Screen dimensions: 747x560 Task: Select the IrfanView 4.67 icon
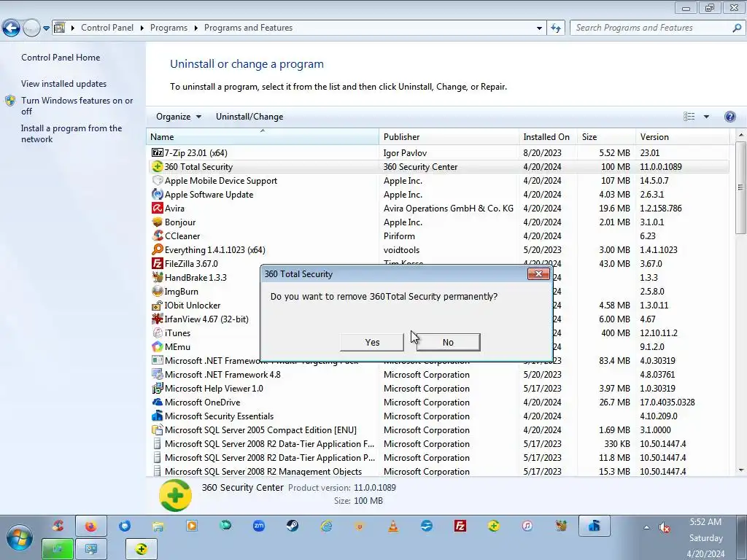click(158, 319)
